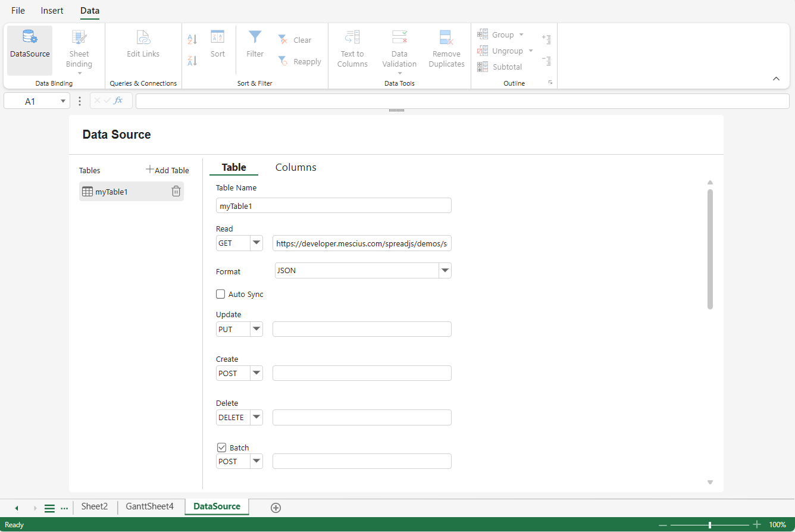The image size is (795, 532).
Task: Select the DataSource sheet tab
Action: [217, 506]
